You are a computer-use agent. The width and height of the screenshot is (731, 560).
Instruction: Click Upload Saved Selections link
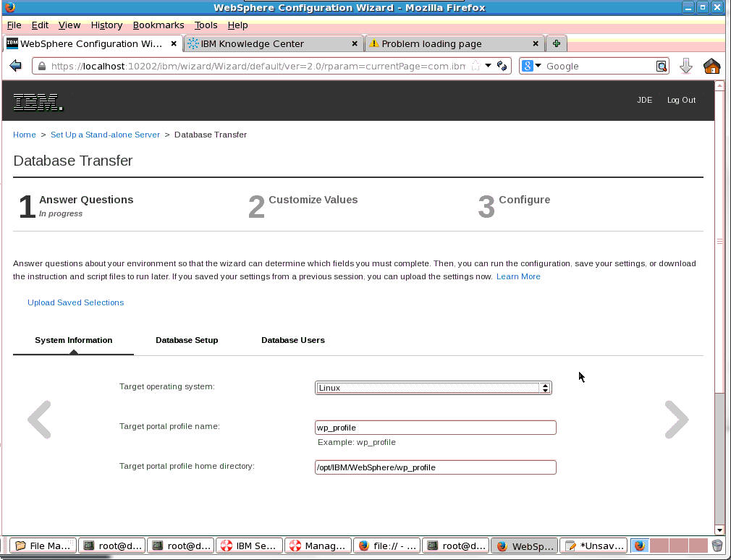[75, 302]
